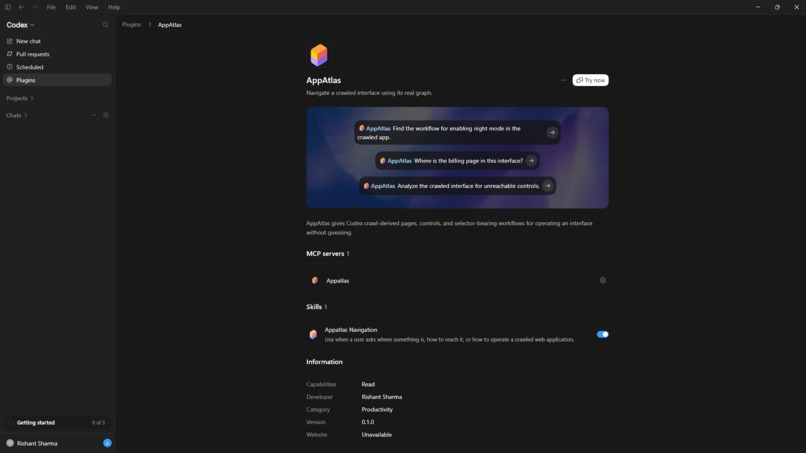Expand the Chats section

pos(16,115)
